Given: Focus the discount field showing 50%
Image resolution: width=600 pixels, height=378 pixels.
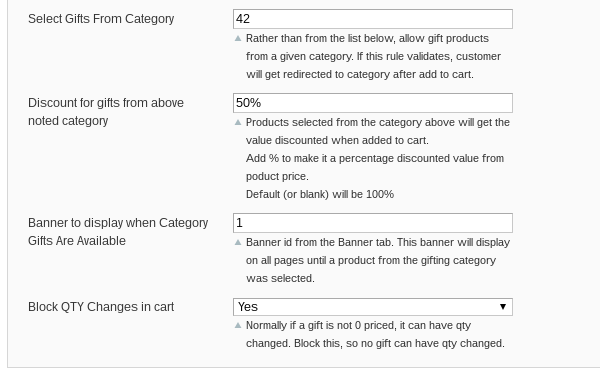Looking at the screenshot, I should 373,103.
